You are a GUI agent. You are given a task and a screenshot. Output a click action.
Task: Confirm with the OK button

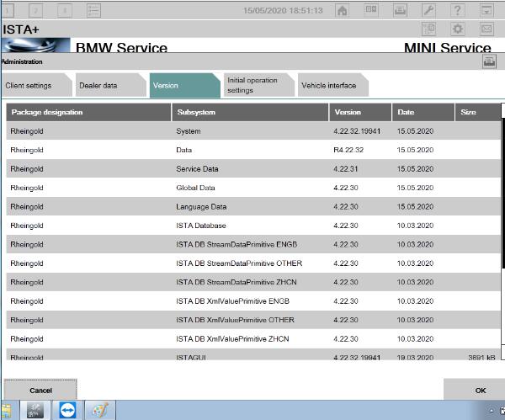click(x=474, y=390)
